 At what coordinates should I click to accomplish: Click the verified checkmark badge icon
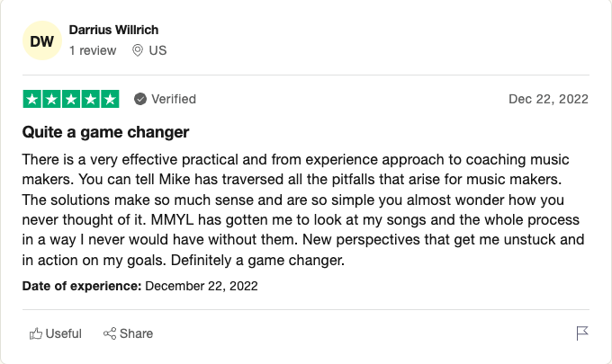[140, 99]
